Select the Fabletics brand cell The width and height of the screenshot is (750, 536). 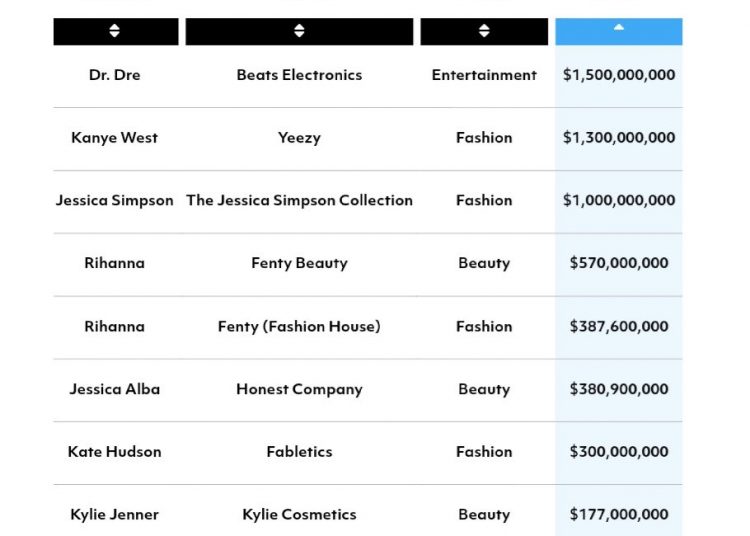pyautogui.click(x=299, y=451)
